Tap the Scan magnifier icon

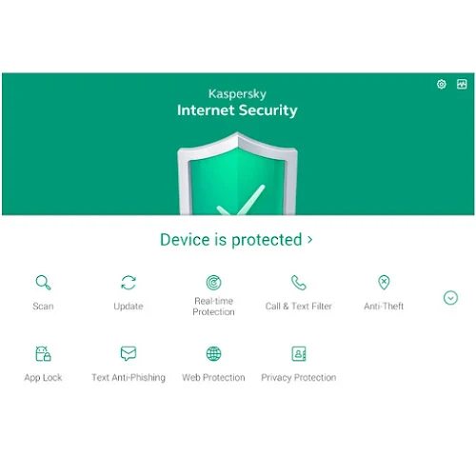coord(43,283)
